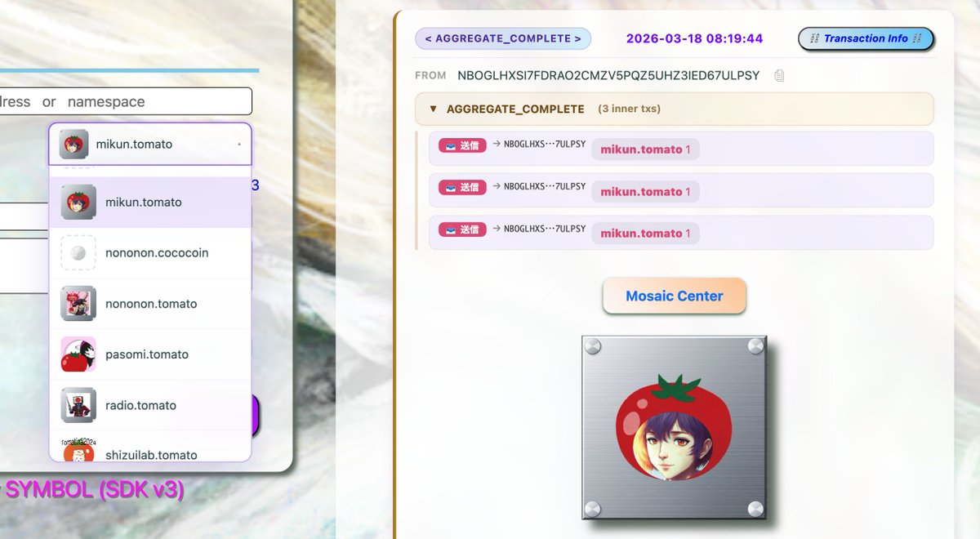980x539 pixels.
Task: Click the timestamp 2026-03-18 08:19:44
Action: 694,38
